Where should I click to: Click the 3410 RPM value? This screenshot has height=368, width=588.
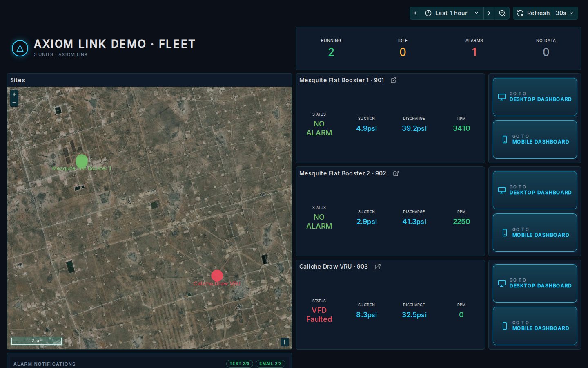461,128
